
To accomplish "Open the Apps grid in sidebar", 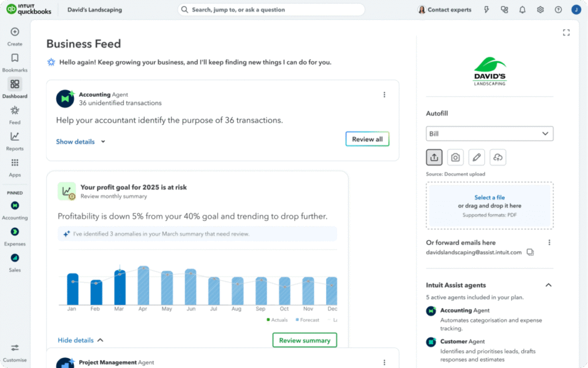I will click(x=14, y=167).
